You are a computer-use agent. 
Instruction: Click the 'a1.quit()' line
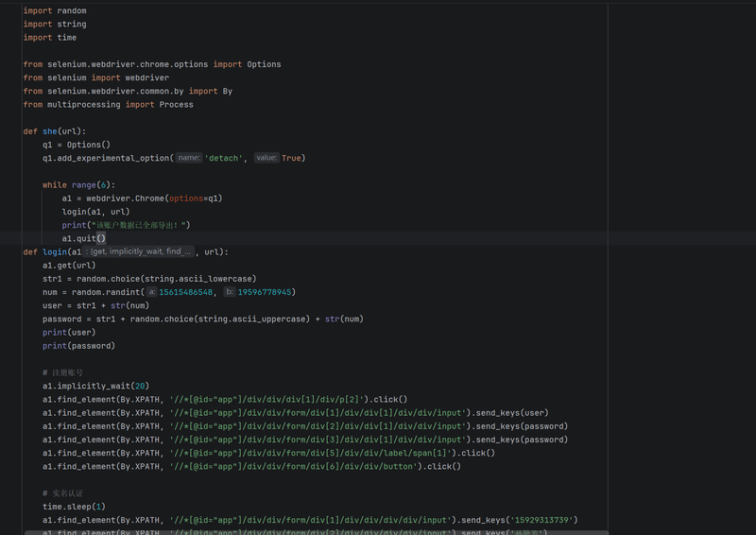[x=83, y=238]
